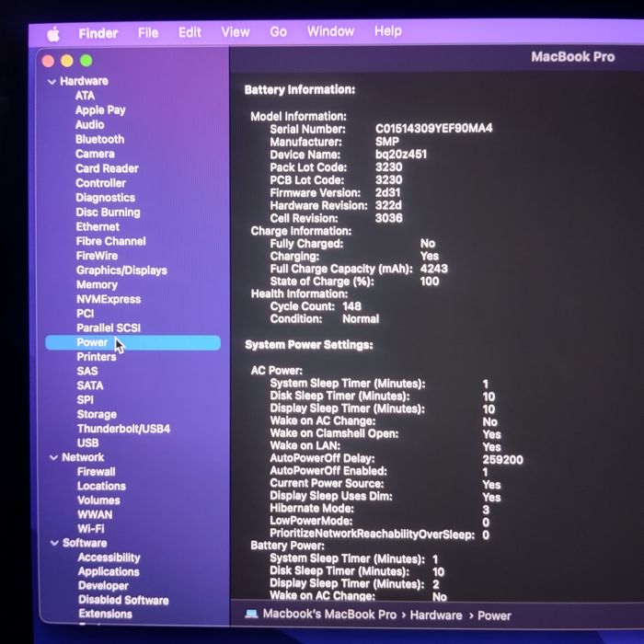Click the laptop icon in the path bar
Screen dimensions: 644x644
(x=251, y=614)
